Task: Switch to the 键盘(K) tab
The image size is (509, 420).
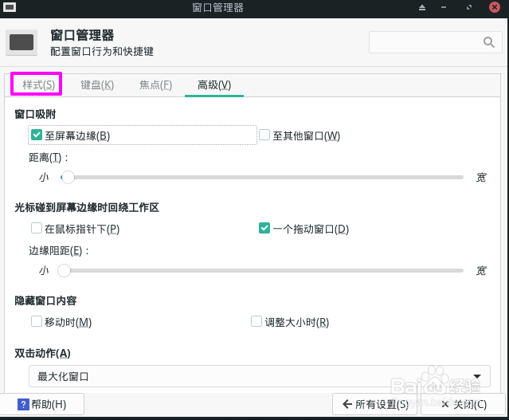Action: coord(97,85)
